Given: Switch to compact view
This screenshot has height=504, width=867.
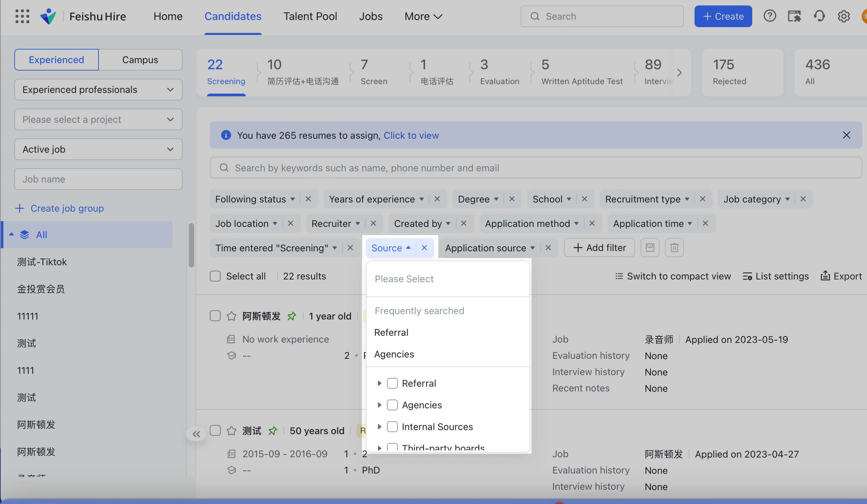Looking at the screenshot, I should [x=672, y=276].
